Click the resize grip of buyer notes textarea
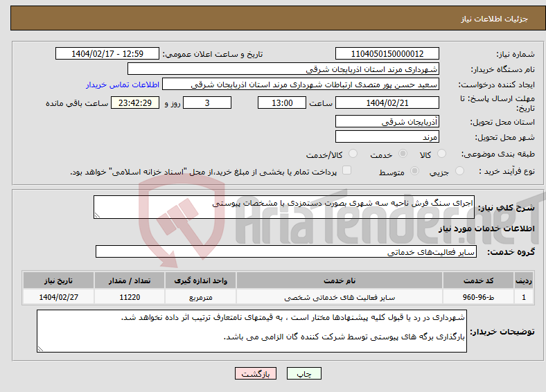546x392 pixels. (x=40, y=349)
